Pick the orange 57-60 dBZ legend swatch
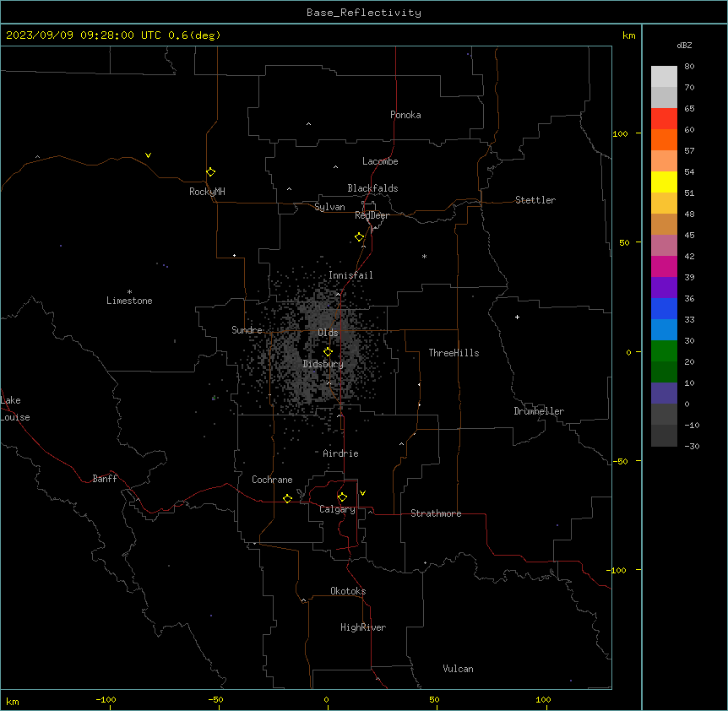The height and width of the screenshot is (711, 728). pyautogui.click(x=664, y=139)
